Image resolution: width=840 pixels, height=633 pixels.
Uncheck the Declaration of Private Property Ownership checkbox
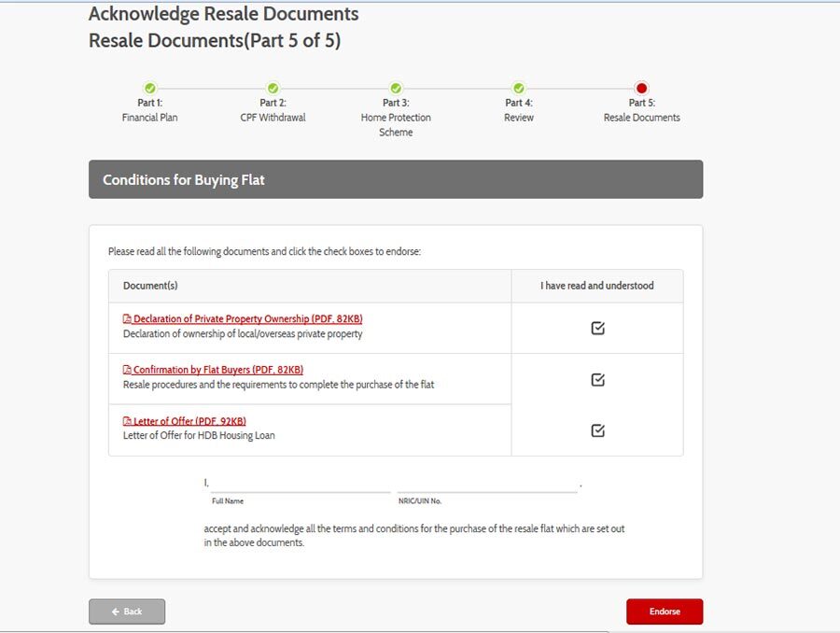pos(596,328)
